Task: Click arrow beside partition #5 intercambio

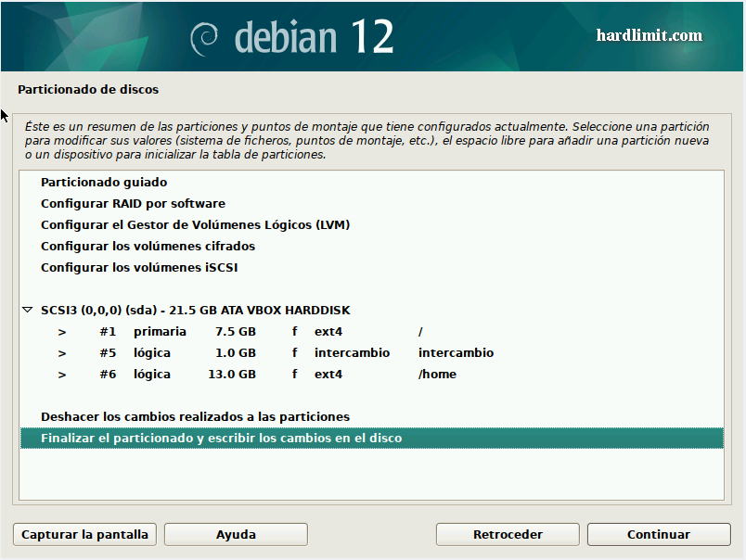Action: point(62,353)
